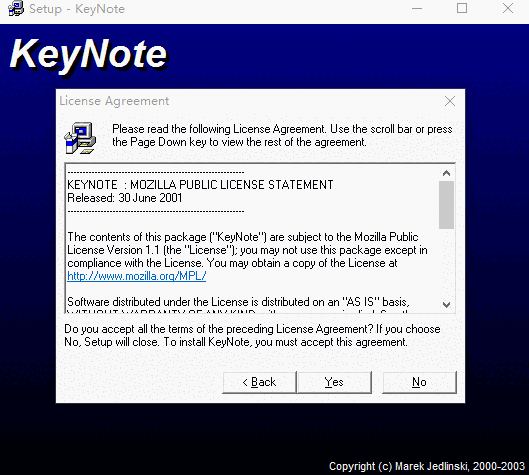Click the 'License Agreement' dialog title
Image resolution: width=529 pixels, height=475 pixels.
tap(114, 101)
